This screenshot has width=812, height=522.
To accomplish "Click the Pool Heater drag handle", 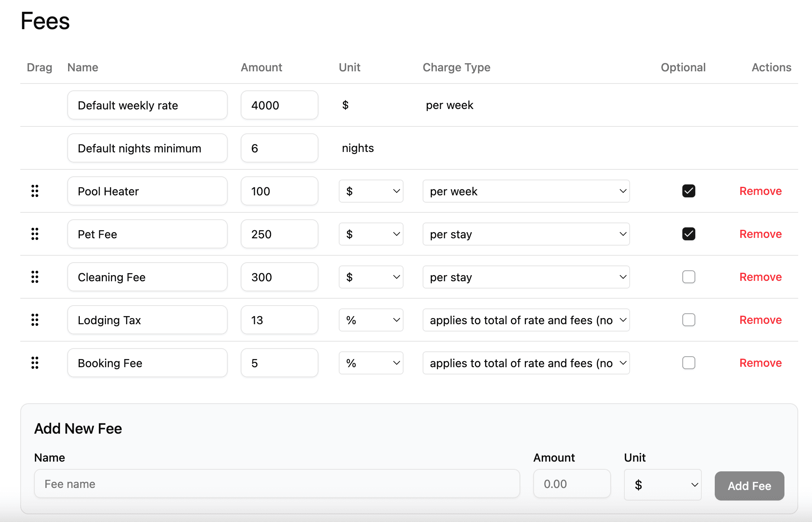I will coord(35,191).
